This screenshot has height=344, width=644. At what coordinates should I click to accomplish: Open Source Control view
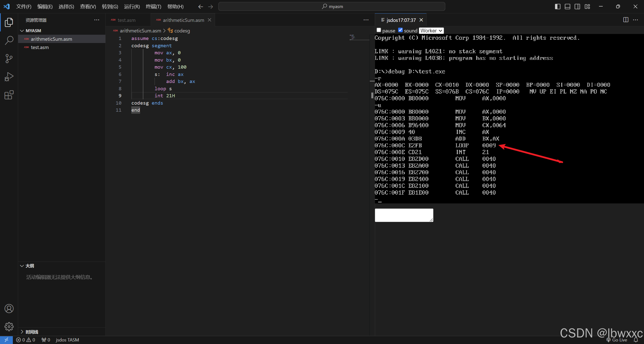[x=9, y=59]
